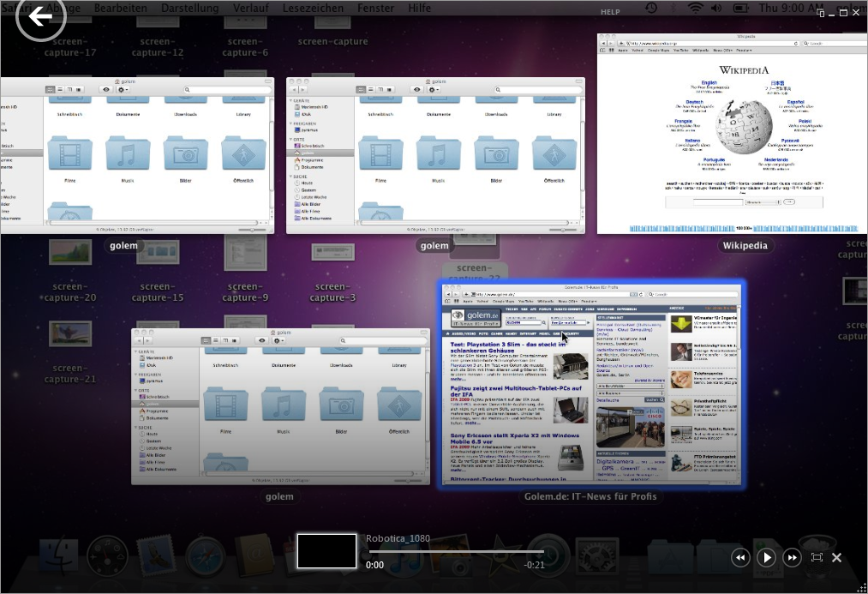This screenshot has width=868, height=594.
Task: Start playback with the play button
Action: pyautogui.click(x=767, y=557)
